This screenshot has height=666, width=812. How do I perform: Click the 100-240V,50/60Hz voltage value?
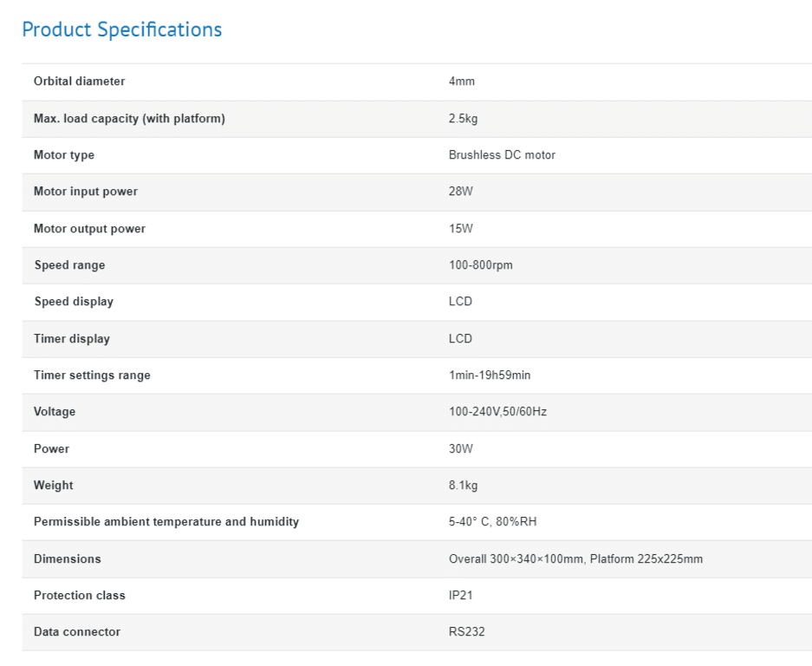[497, 412]
